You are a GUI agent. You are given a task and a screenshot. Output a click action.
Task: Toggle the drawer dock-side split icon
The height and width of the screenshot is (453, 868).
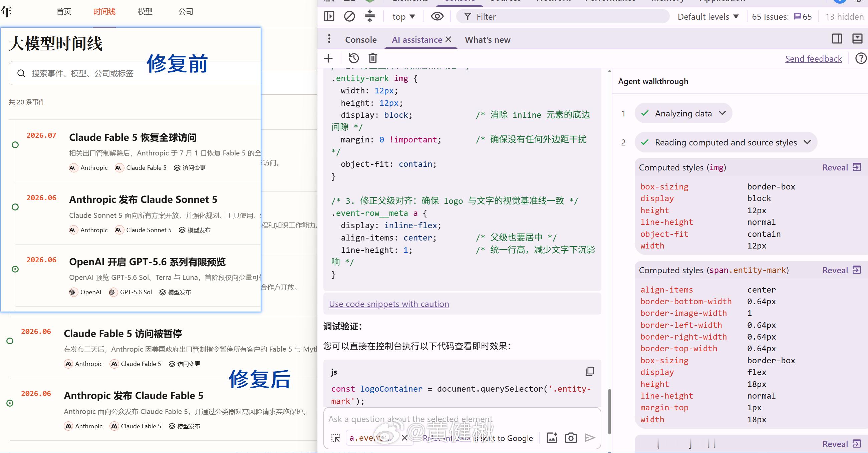(837, 39)
